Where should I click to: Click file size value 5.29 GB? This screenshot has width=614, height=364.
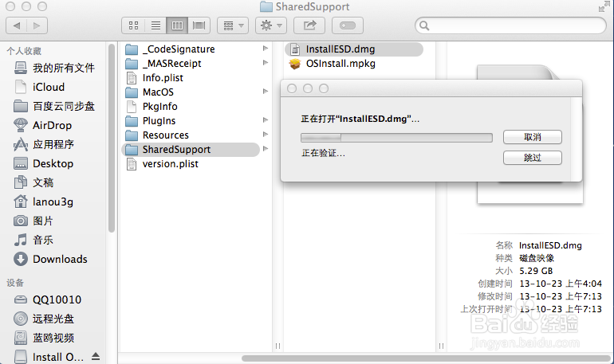pyautogui.click(x=536, y=271)
